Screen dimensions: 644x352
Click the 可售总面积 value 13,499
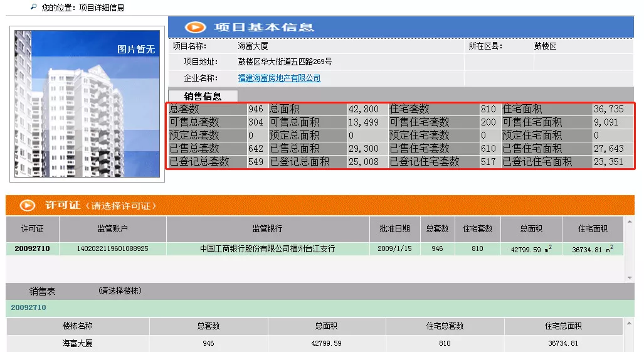364,122
